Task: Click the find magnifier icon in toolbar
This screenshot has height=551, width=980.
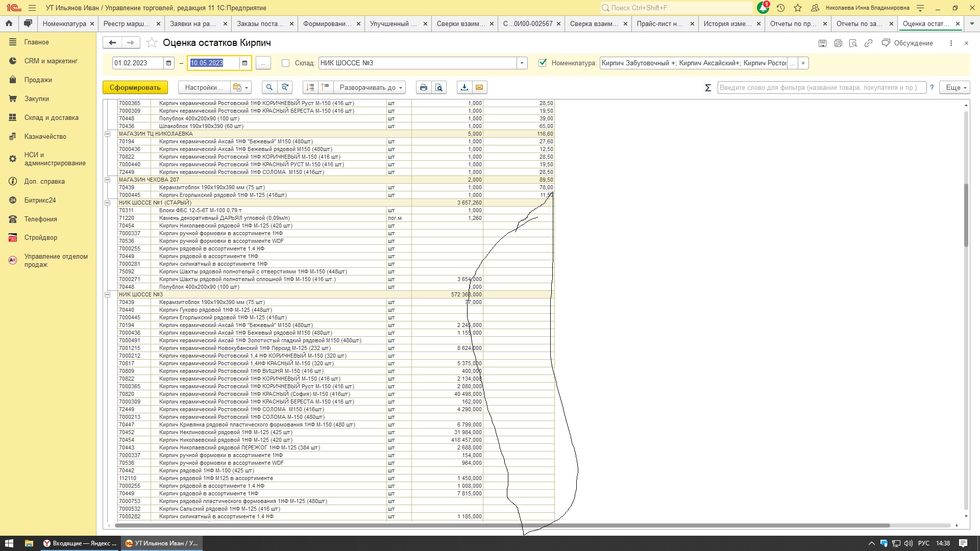Action: pos(269,87)
